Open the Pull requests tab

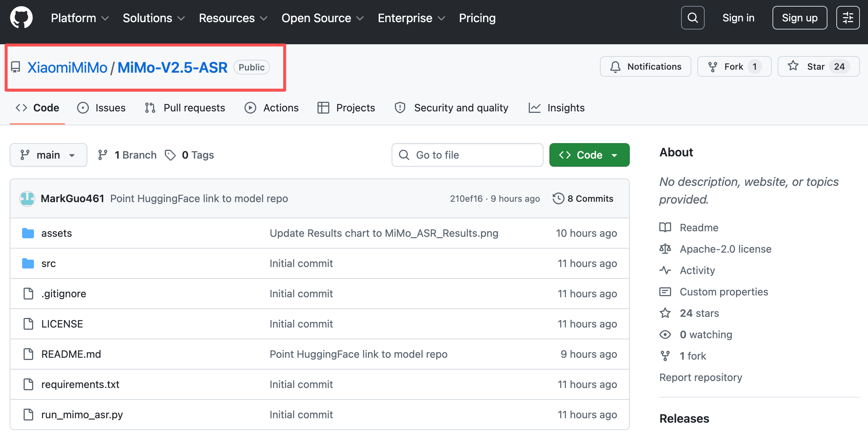pos(185,108)
